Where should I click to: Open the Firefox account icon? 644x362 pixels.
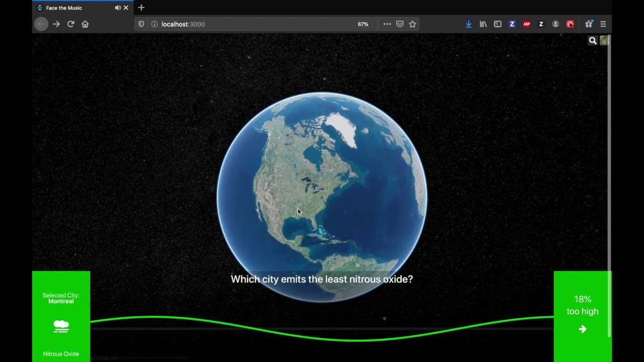pyautogui.click(x=555, y=24)
